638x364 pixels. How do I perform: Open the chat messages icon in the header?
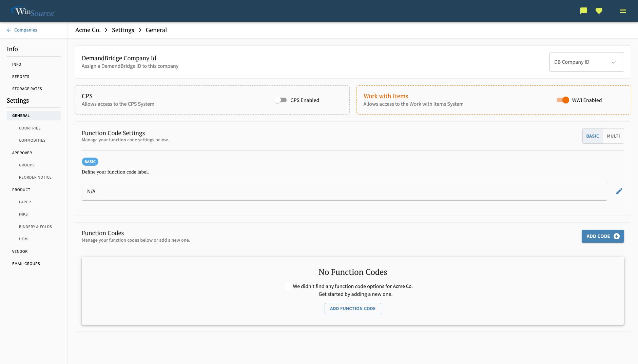[x=583, y=11]
